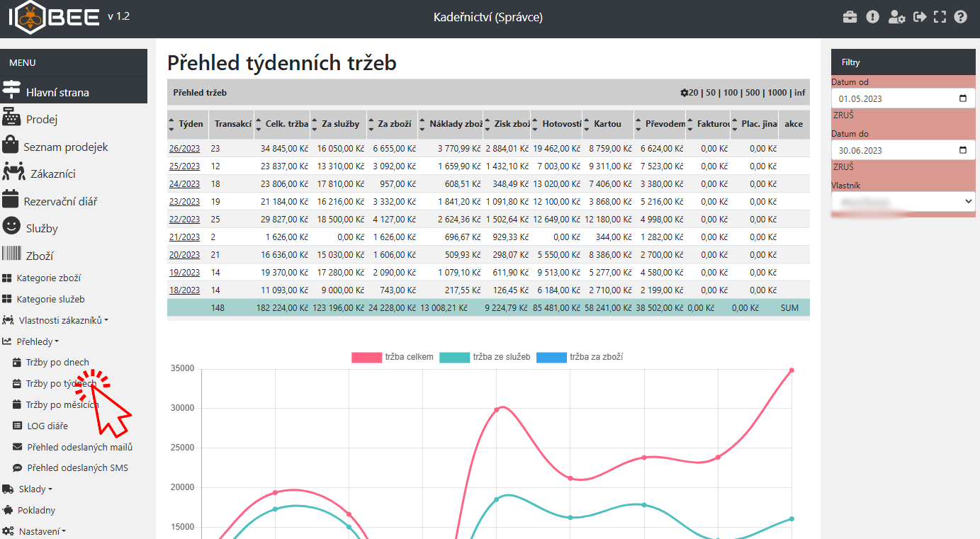
Task: Open the exclamation alert icon
Action: [873, 17]
